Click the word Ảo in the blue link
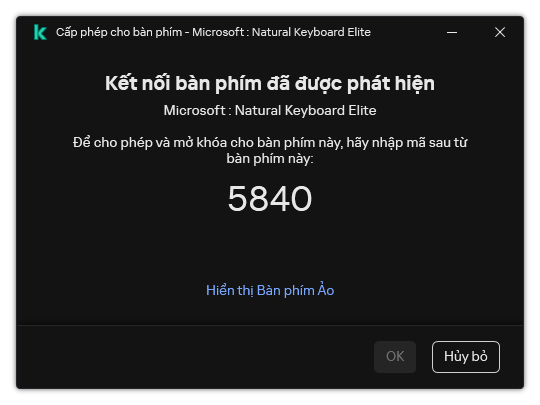 [326, 289]
